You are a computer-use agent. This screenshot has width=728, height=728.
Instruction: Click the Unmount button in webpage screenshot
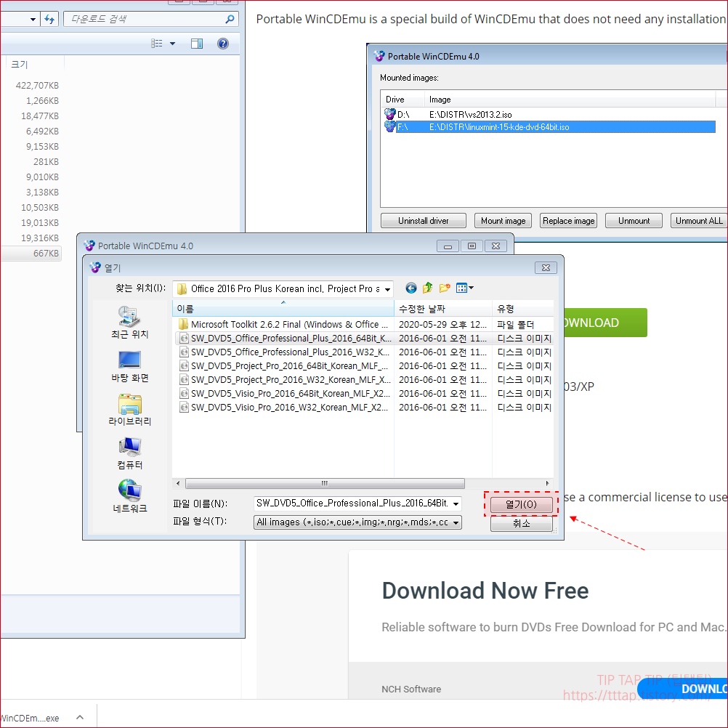pyautogui.click(x=634, y=221)
